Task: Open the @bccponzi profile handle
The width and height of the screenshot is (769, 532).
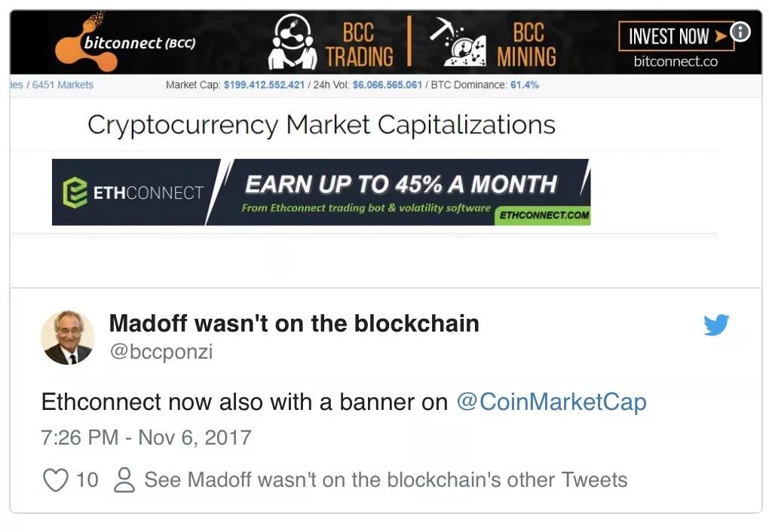Action: click(161, 352)
